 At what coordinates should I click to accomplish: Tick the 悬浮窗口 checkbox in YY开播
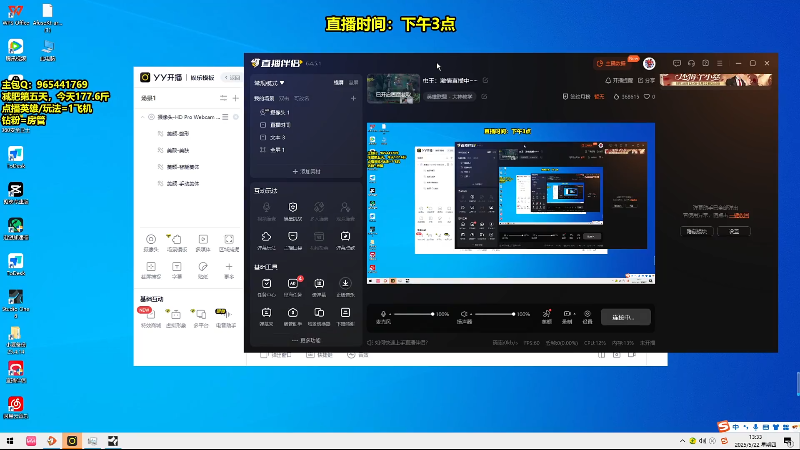click(264, 355)
